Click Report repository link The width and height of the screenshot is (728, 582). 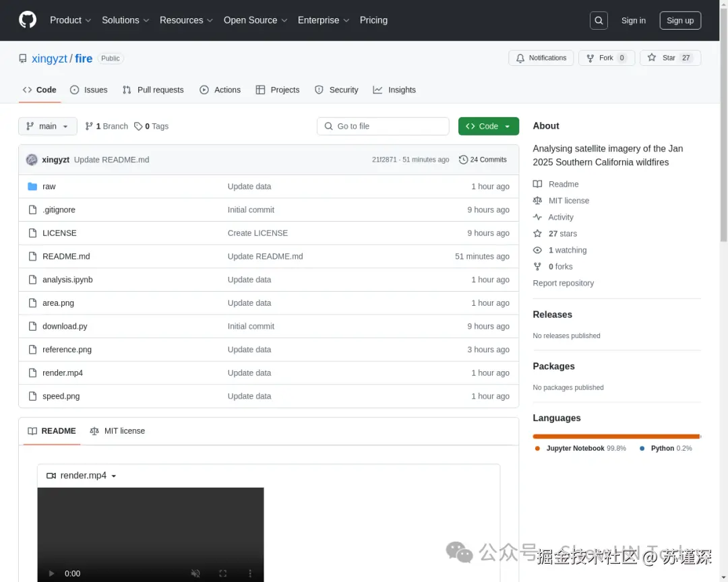click(563, 283)
